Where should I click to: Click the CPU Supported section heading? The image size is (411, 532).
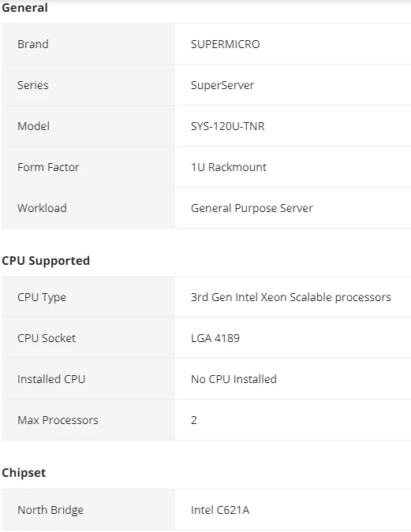click(x=46, y=261)
